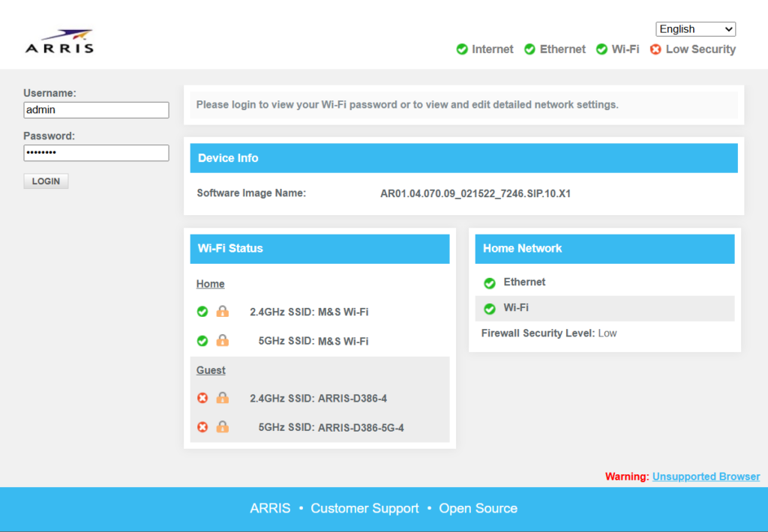The image size is (768, 532).
Task: Click the ARRIS logo
Action: [x=59, y=40]
